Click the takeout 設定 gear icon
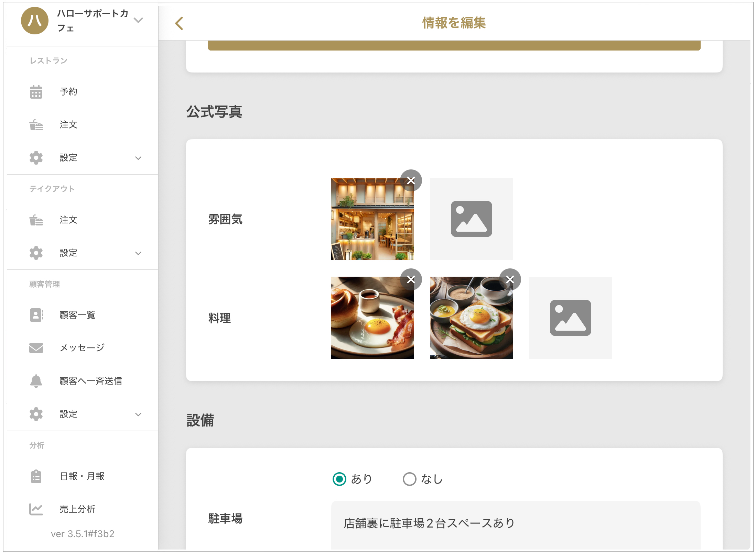Screen dimensions: 756x554 (36, 253)
